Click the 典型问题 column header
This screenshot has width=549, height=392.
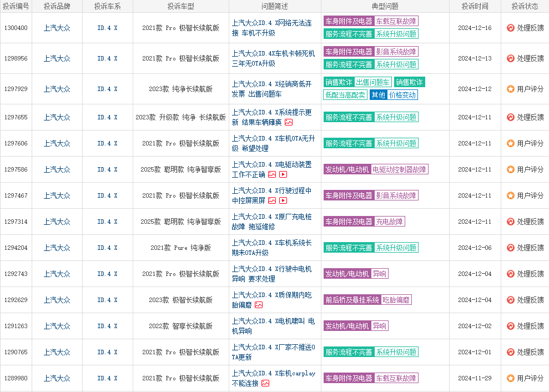[385, 6]
